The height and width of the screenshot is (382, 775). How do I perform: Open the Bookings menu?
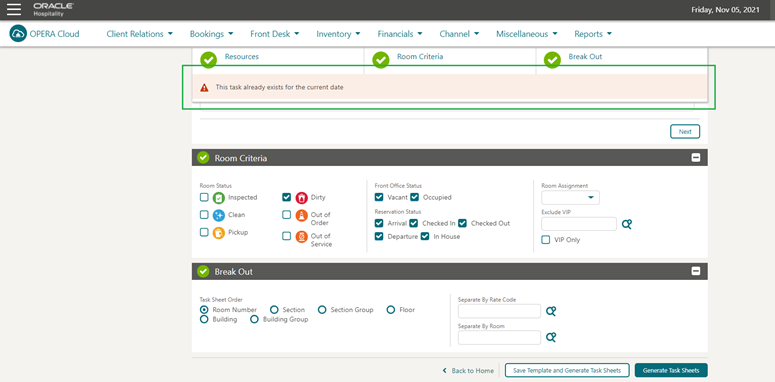[x=211, y=34]
